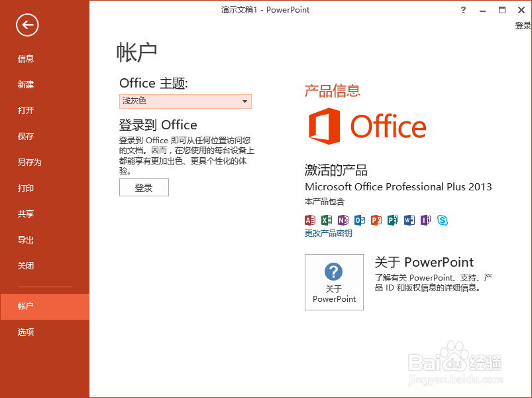The image size is (532, 398).
Task: Click the InfoPath icon in product list
Action: (426, 220)
